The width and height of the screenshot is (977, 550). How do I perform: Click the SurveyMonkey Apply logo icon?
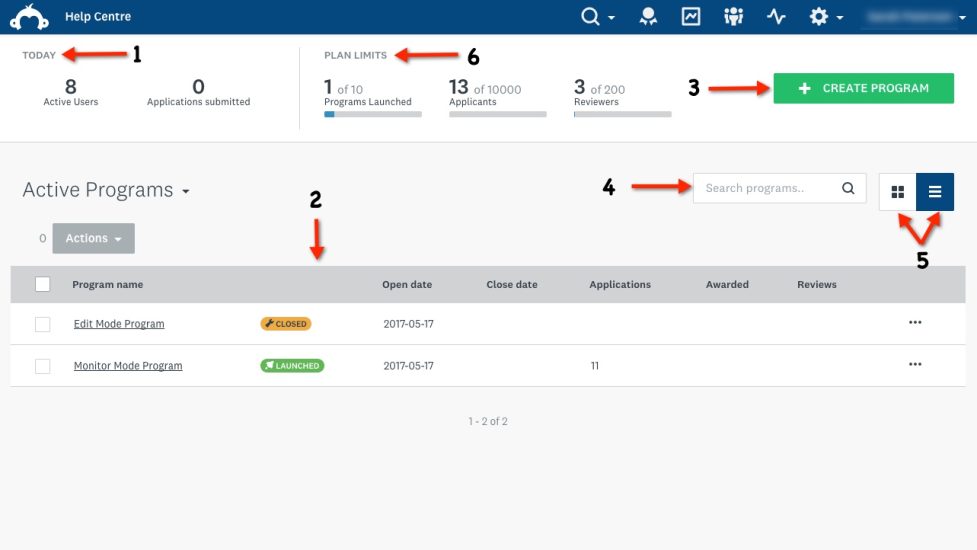point(29,17)
